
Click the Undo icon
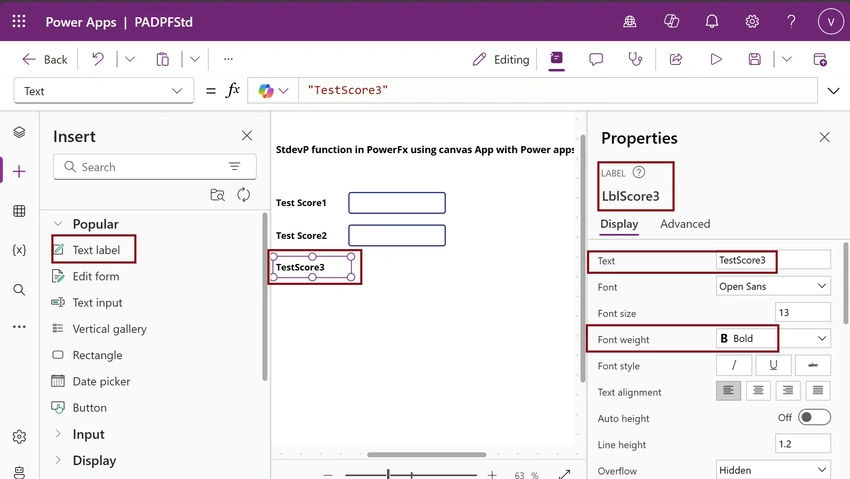[x=98, y=59]
